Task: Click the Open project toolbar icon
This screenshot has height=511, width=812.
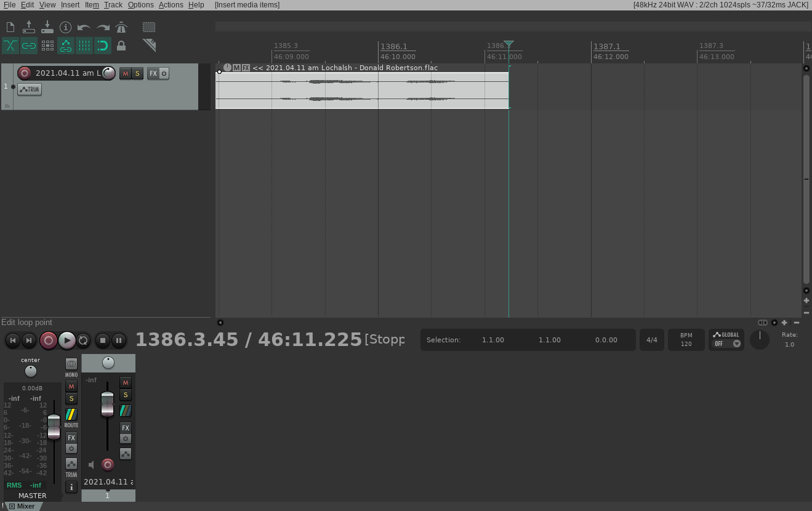Action: (x=29, y=27)
